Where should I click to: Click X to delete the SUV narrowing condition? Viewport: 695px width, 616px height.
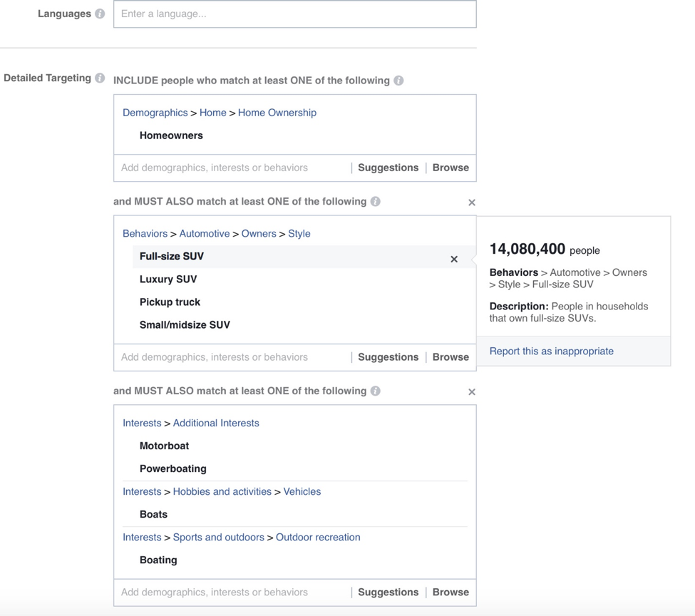coord(471,202)
